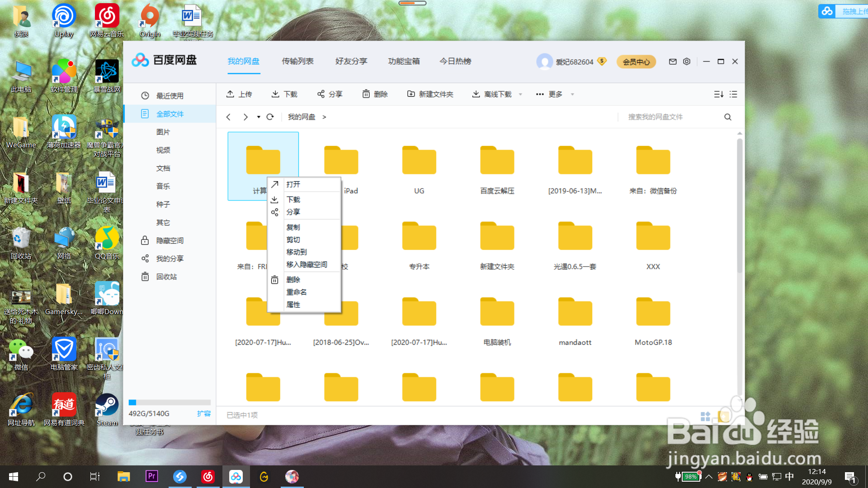Expand the 离线下载 dropdown arrow
Viewport: 868px width, 488px height.
click(520, 94)
